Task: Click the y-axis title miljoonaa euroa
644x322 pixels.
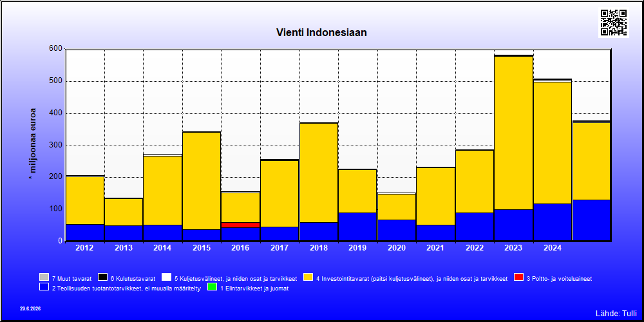Action: (32, 144)
